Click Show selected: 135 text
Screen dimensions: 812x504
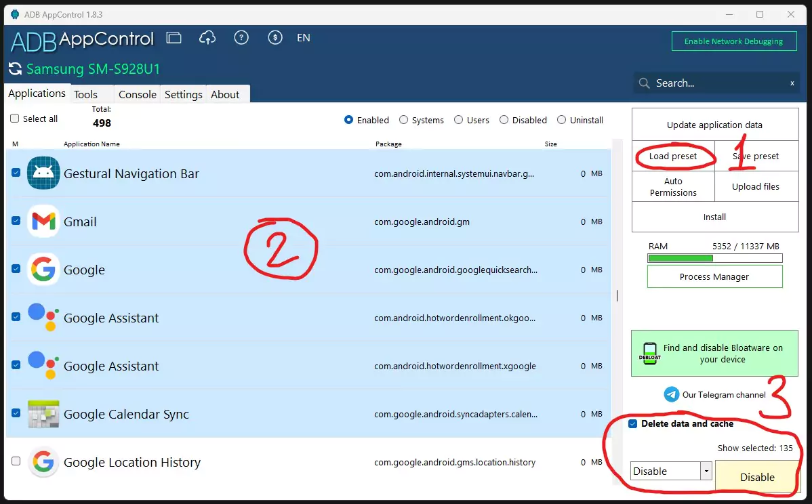tap(755, 448)
